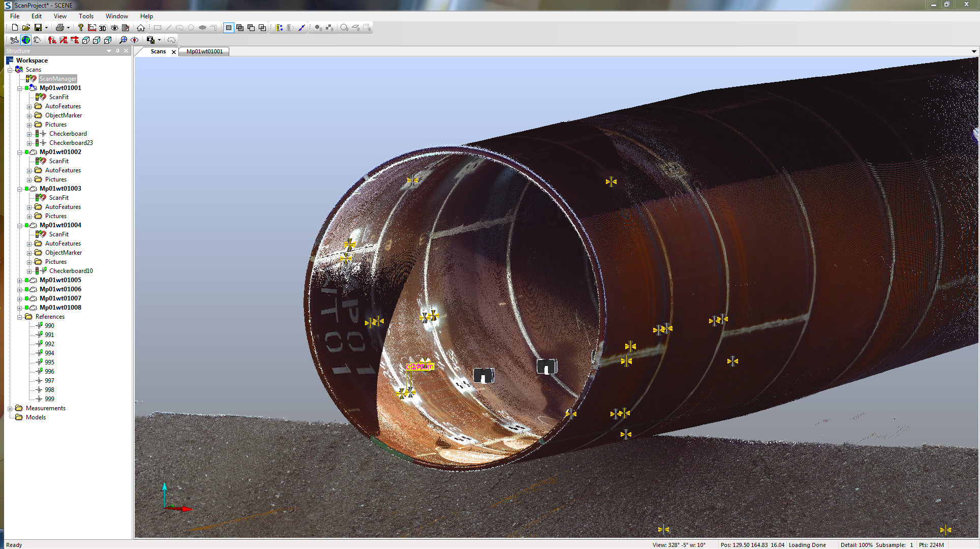The height and width of the screenshot is (549, 980).
Task: Select the ScanManager tree item
Action: (57, 79)
